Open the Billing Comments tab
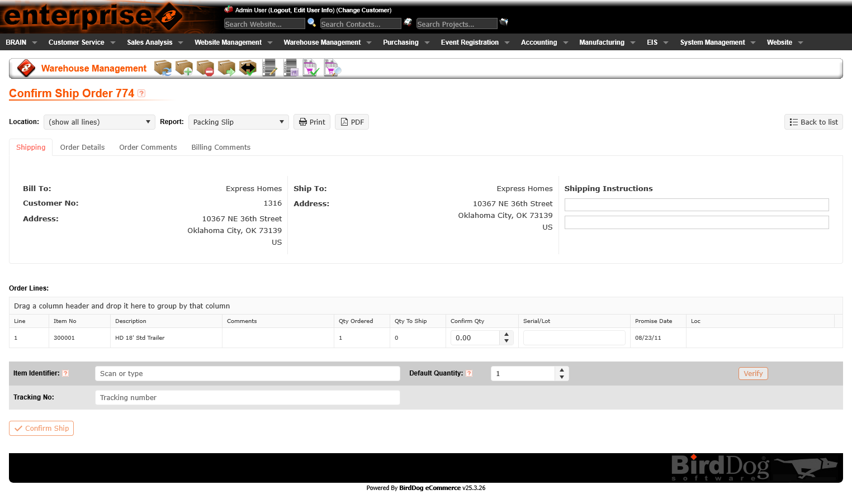Image resolution: width=852 pixels, height=504 pixels. 221,148
